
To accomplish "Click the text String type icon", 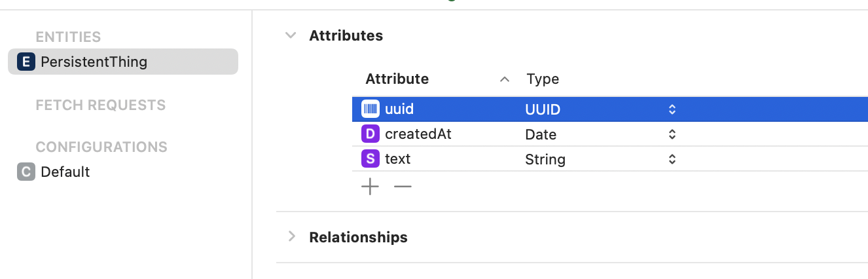I will coord(371,159).
